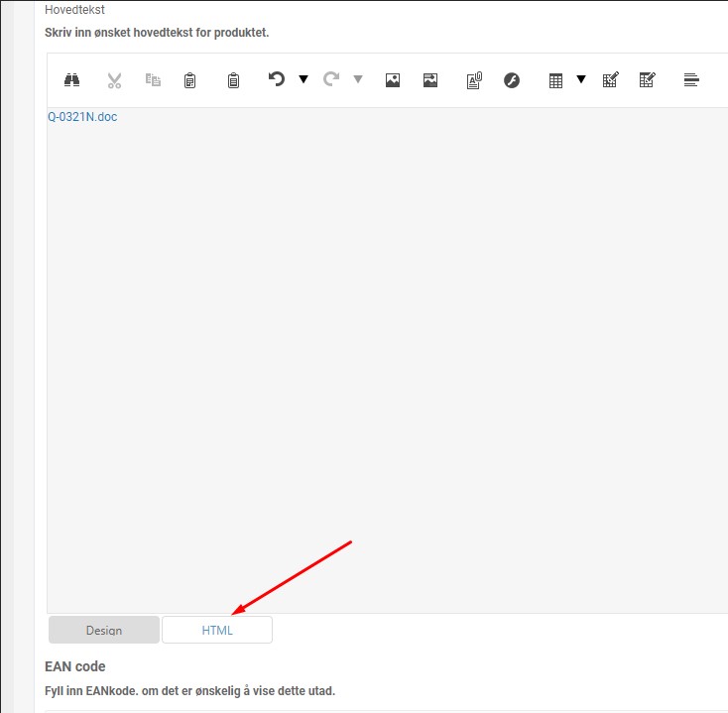Click the Insert Table grid icon
Viewport: 728px width, 713px height.
[x=555, y=80]
